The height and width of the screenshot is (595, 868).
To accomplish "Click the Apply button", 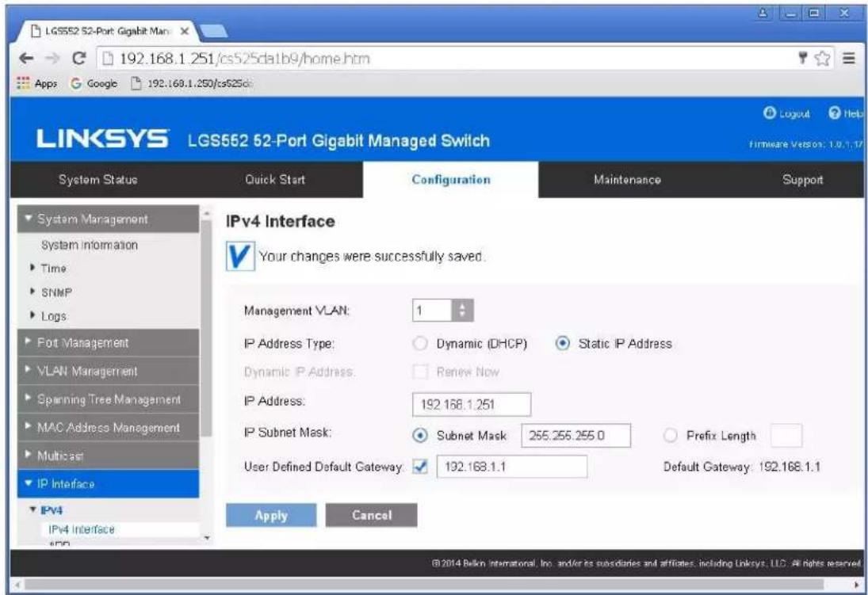I will tap(271, 515).
